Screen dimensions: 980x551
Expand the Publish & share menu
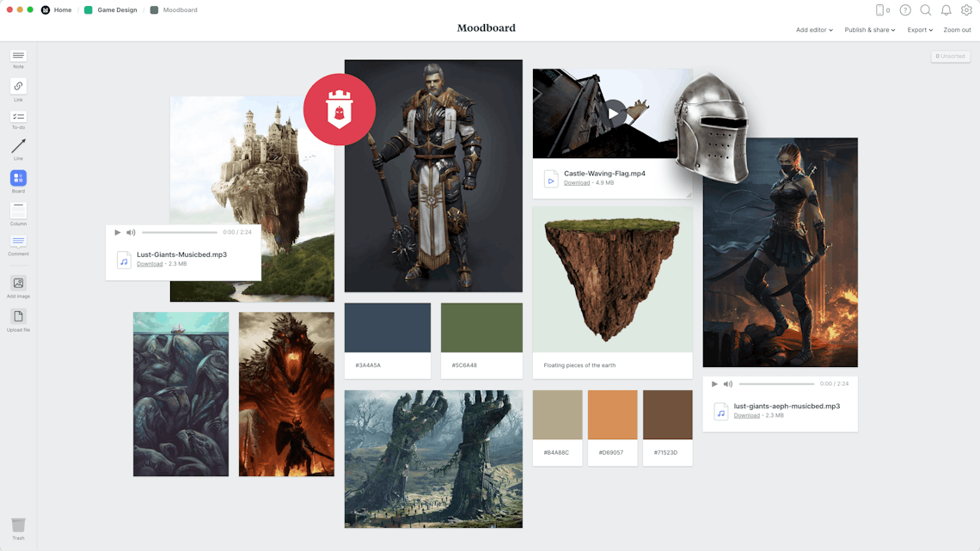click(869, 29)
